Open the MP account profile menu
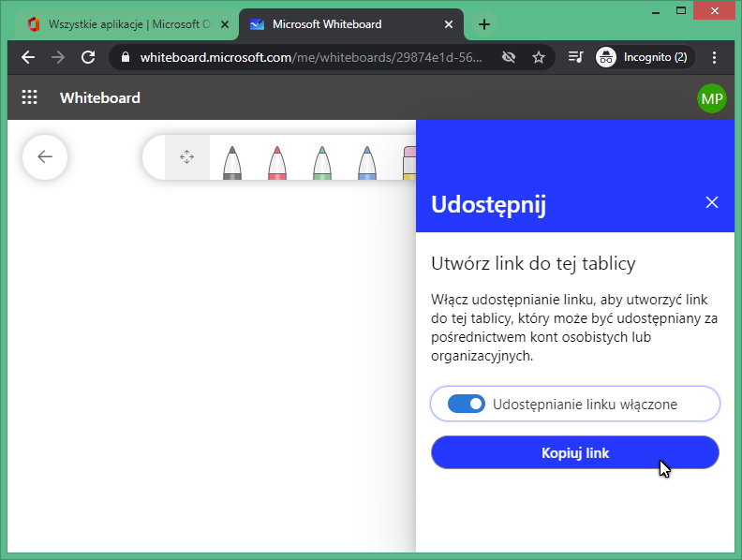The height and width of the screenshot is (560, 742). [711, 98]
